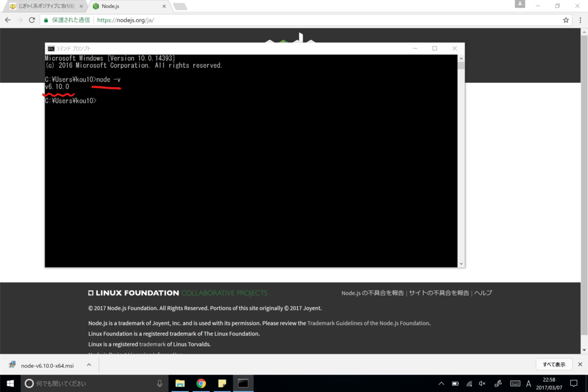Screen dimensions: 588x392
Task: Toggle the IME input mode 'A' indicator
Action: pos(528,383)
